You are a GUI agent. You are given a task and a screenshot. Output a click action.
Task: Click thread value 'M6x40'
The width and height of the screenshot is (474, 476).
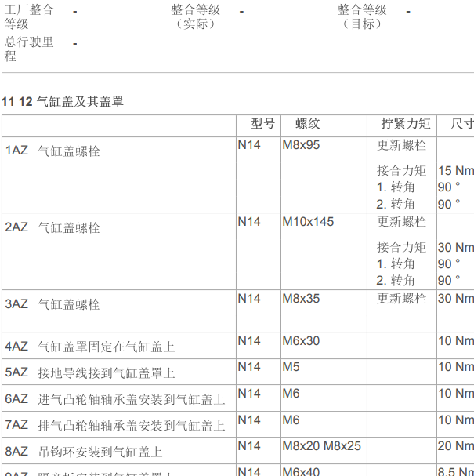click(x=301, y=471)
